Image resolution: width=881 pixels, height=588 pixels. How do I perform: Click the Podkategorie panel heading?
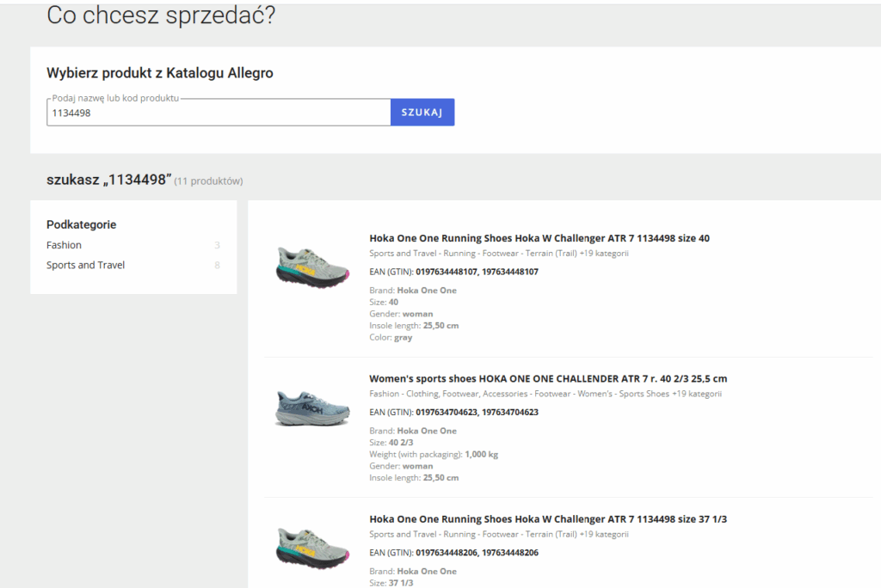pyautogui.click(x=81, y=224)
